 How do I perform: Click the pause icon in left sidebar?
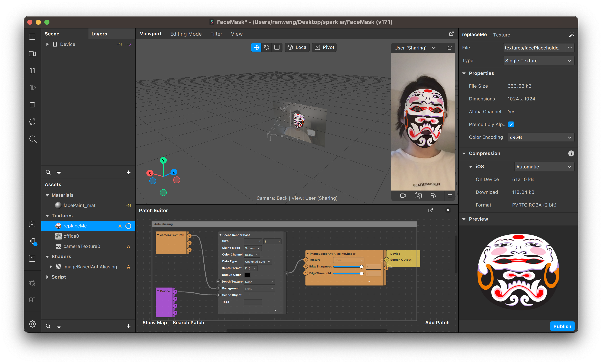pos(32,71)
